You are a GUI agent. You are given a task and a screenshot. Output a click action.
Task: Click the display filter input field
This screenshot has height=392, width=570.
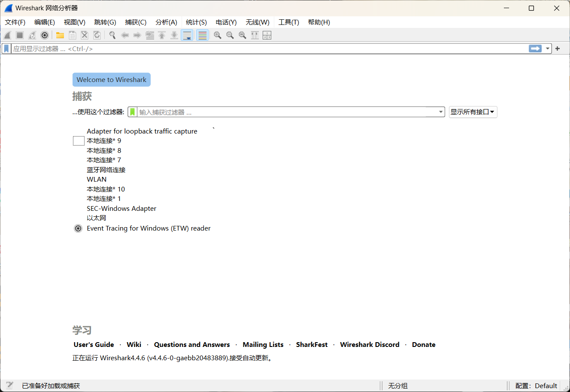pos(270,49)
